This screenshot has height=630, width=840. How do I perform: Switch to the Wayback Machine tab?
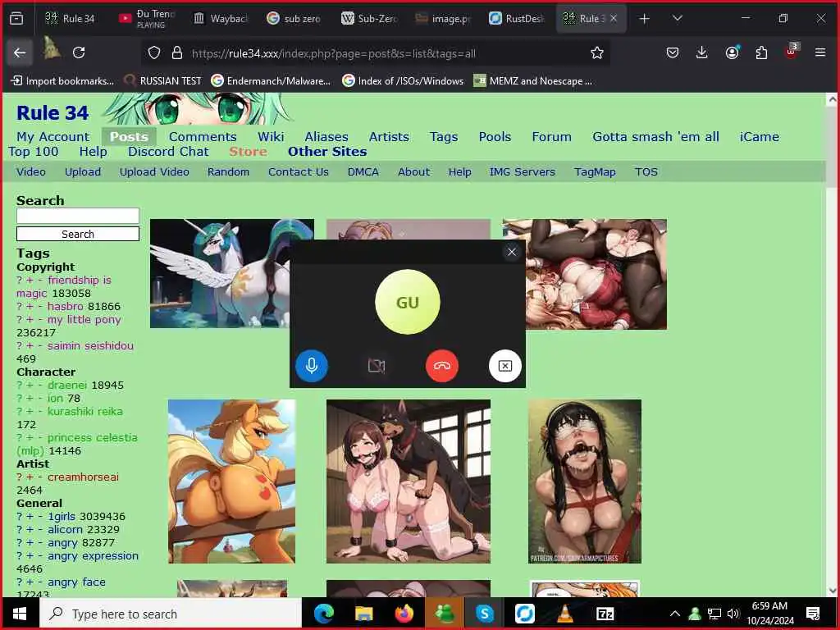[221, 19]
